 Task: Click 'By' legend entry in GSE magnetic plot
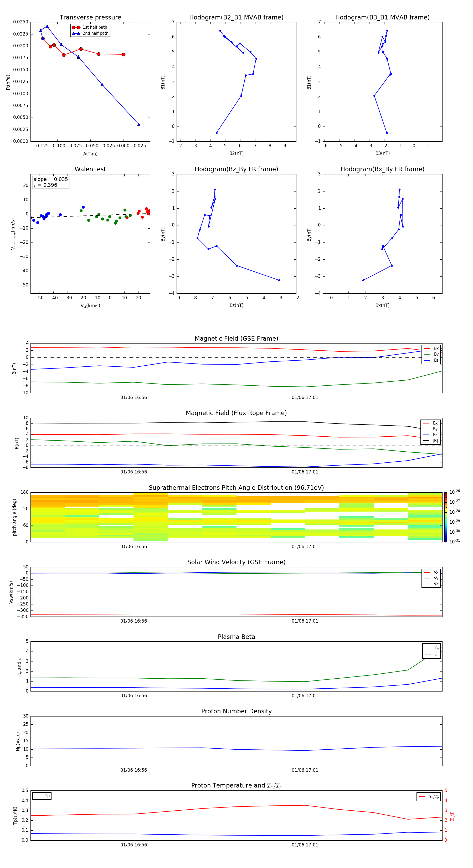click(431, 355)
